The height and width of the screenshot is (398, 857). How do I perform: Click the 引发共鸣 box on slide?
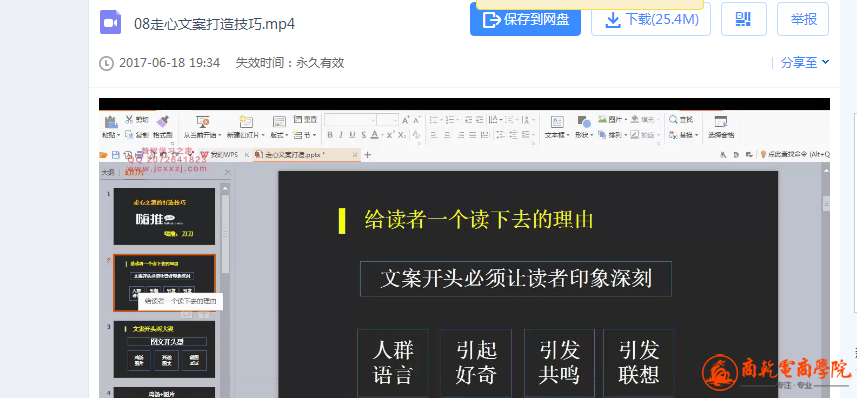tap(559, 362)
